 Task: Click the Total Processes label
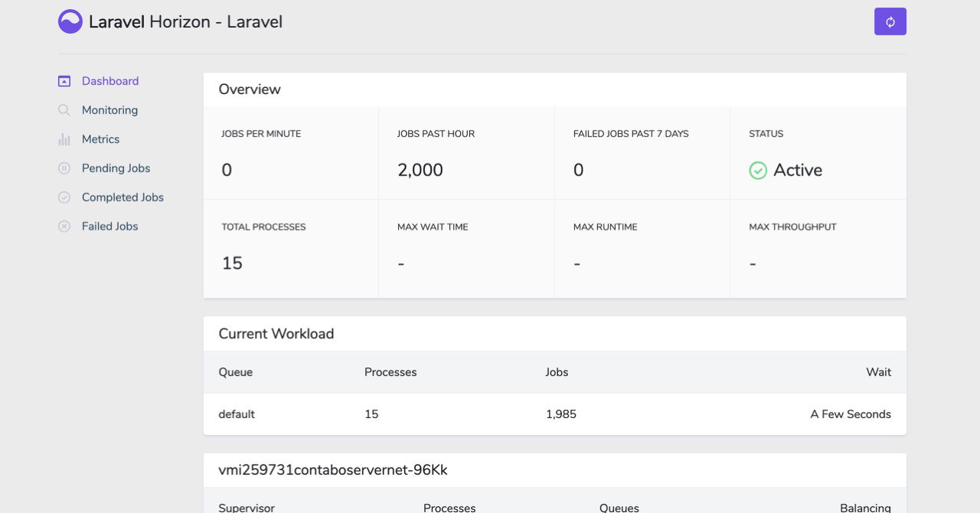[263, 227]
